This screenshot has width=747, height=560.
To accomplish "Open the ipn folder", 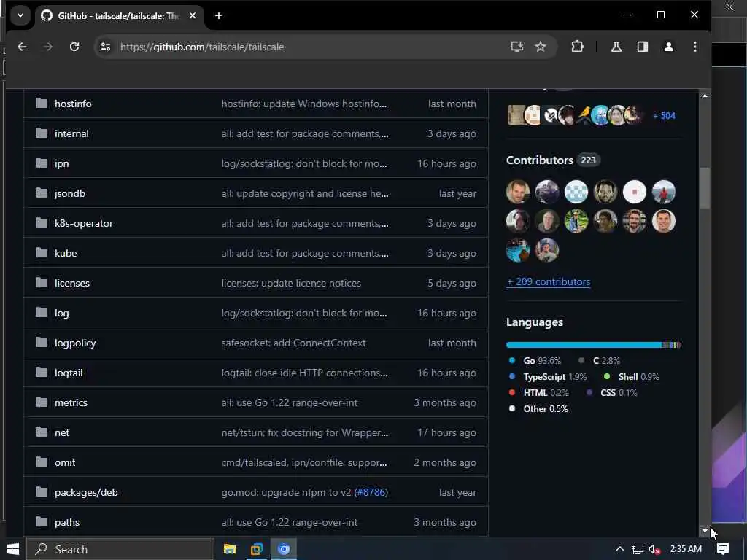I will point(61,164).
